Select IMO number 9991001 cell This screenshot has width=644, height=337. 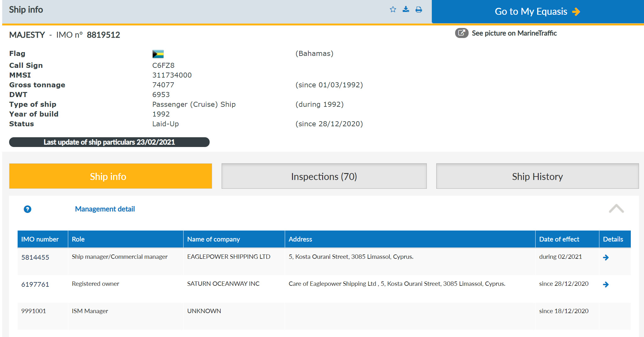[x=34, y=311]
